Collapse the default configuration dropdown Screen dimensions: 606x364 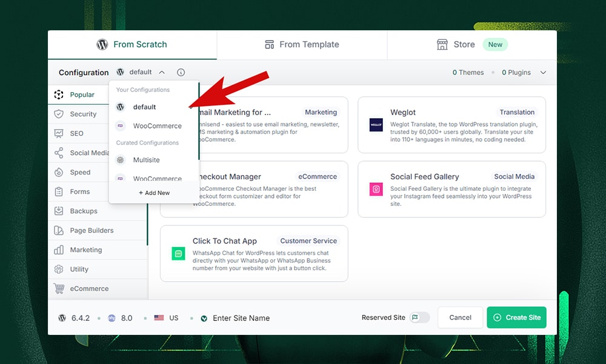162,73
